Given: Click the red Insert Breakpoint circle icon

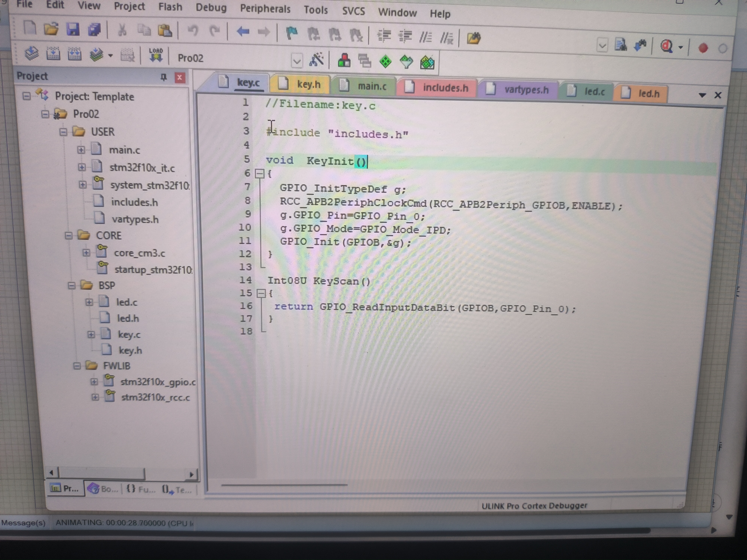Looking at the screenshot, I should pos(703,48).
